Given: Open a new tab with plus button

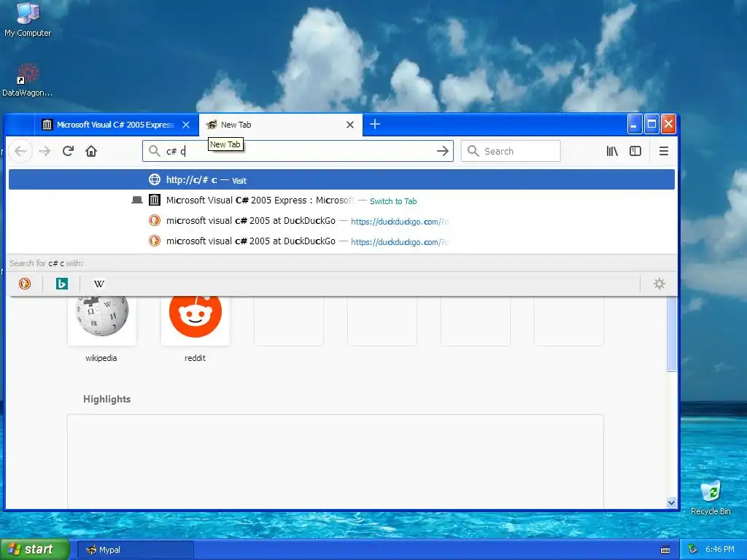Looking at the screenshot, I should (375, 124).
